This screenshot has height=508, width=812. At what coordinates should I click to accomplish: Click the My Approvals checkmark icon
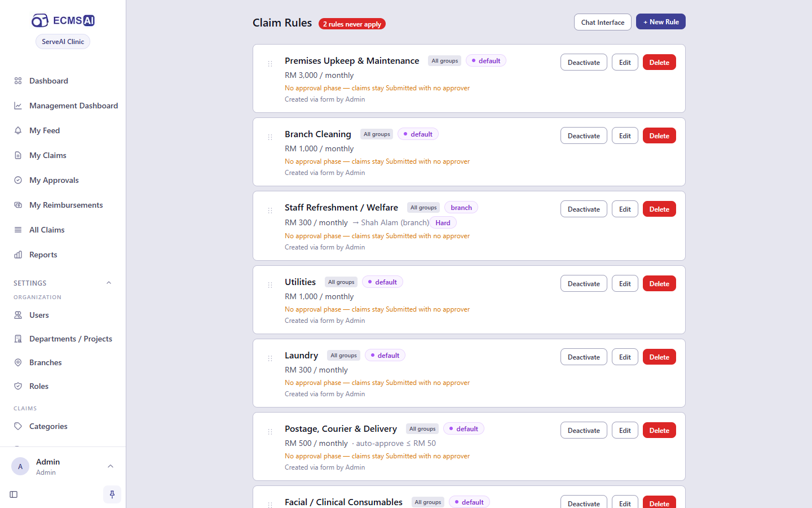tap(18, 180)
